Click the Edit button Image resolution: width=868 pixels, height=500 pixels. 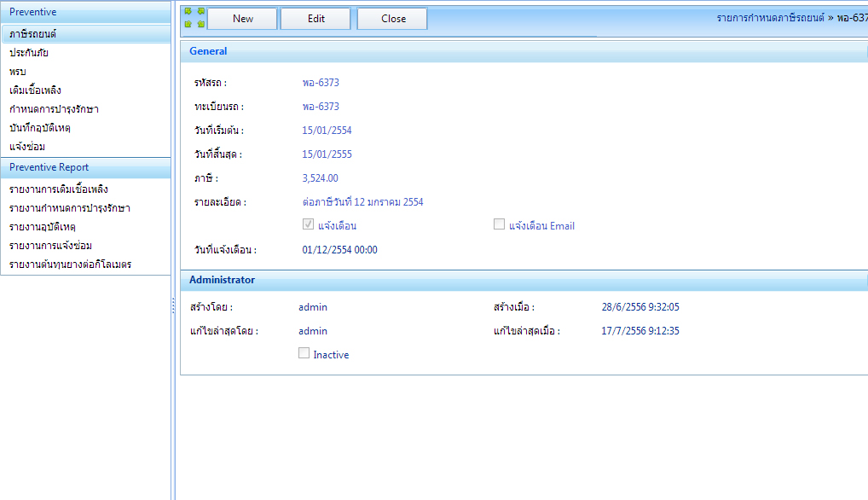315,18
